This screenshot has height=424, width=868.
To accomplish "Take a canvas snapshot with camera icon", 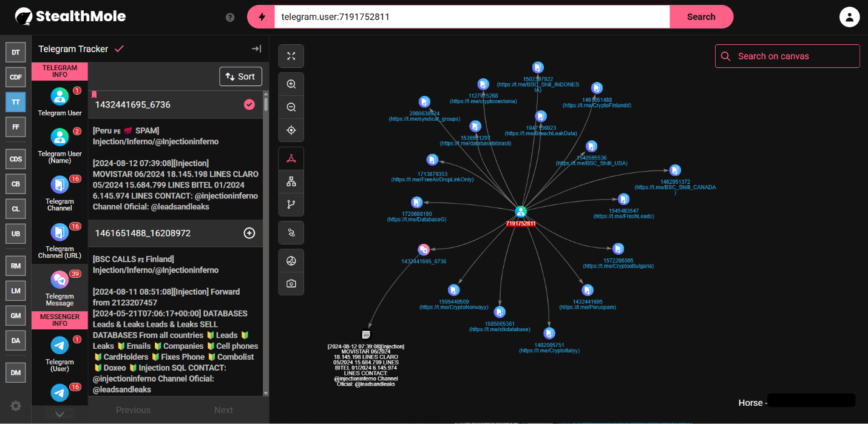I will coord(291,283).
